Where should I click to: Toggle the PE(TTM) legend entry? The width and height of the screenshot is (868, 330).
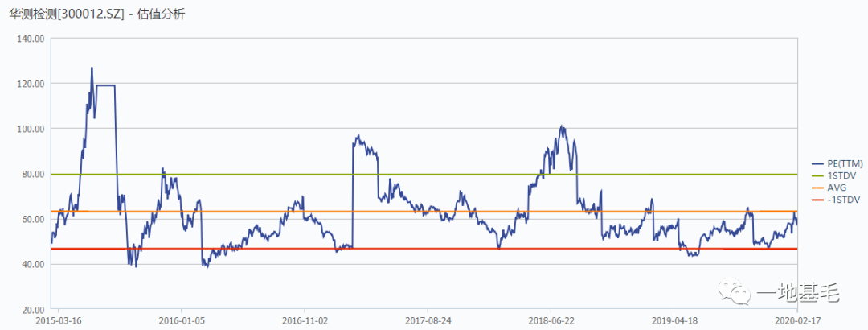click(837, 163)
